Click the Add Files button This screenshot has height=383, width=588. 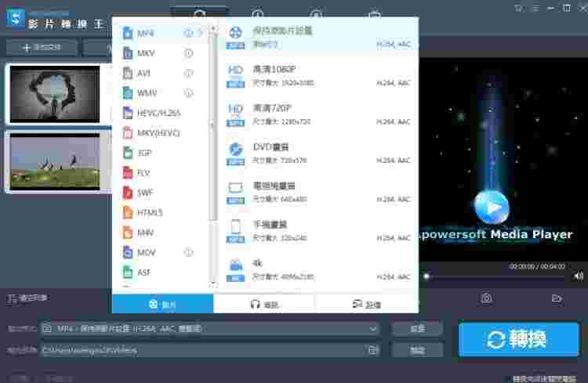(42, 47)
